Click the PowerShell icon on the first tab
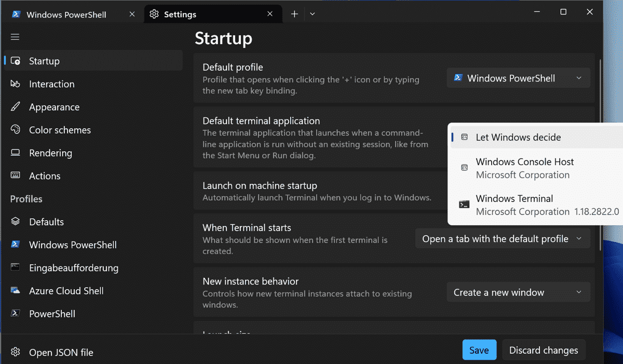The image size is (623, 364). click(x=16, y=15)
